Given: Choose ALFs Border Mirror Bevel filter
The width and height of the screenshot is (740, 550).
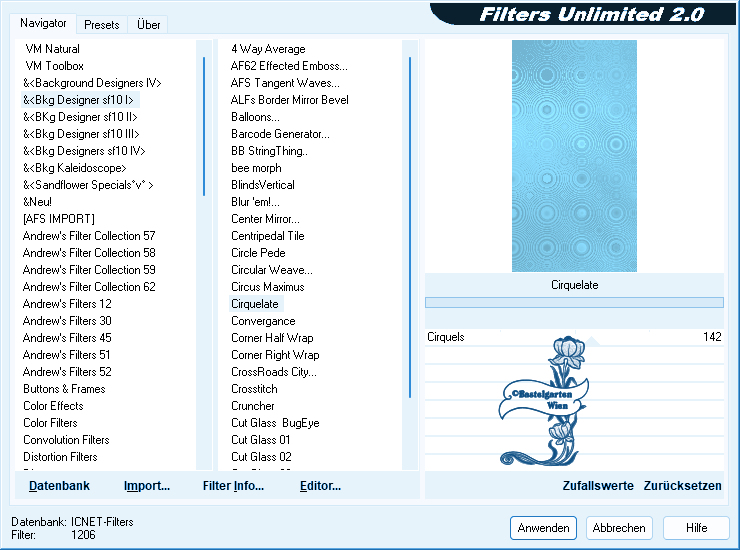Looking at the screenshot, I should click(x=289, y=100).
